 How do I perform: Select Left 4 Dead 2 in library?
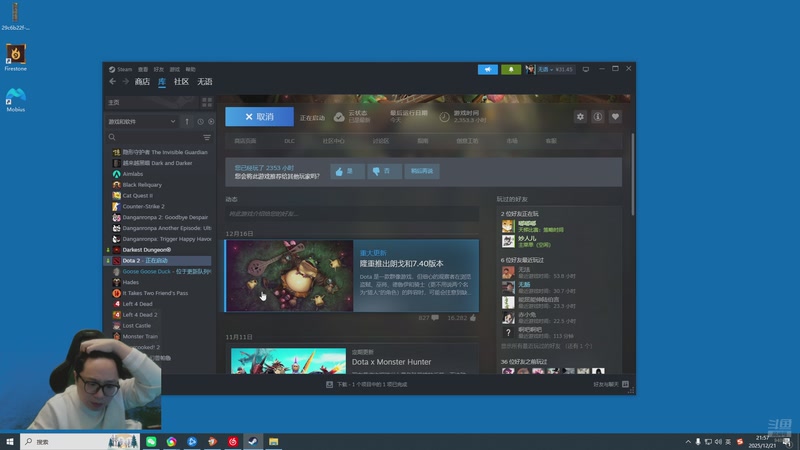coord(140,315)
